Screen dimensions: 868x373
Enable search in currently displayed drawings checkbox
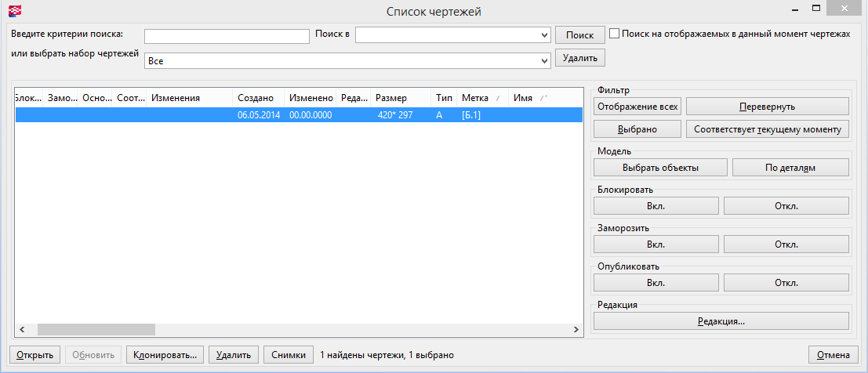point(614,34)
